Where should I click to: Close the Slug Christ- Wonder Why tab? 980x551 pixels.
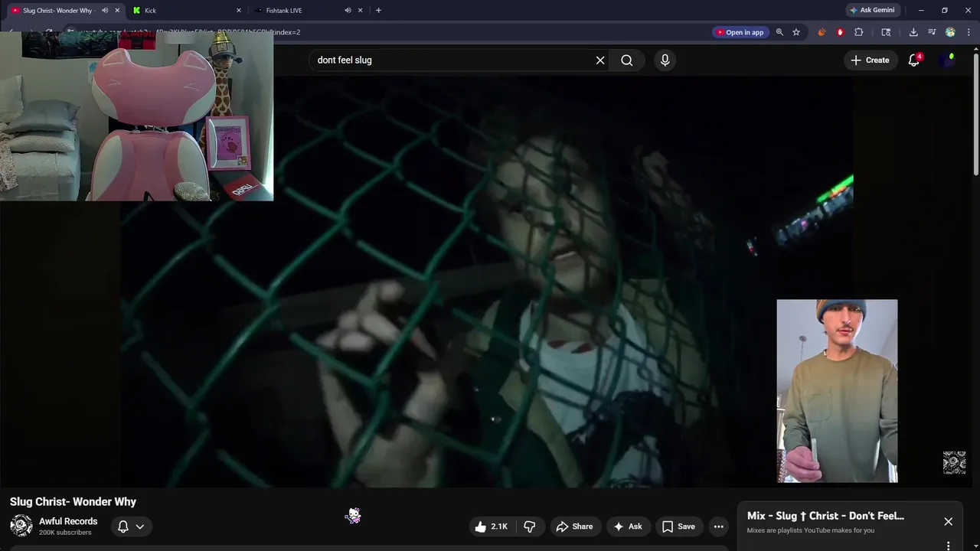(x=118, y=11)
